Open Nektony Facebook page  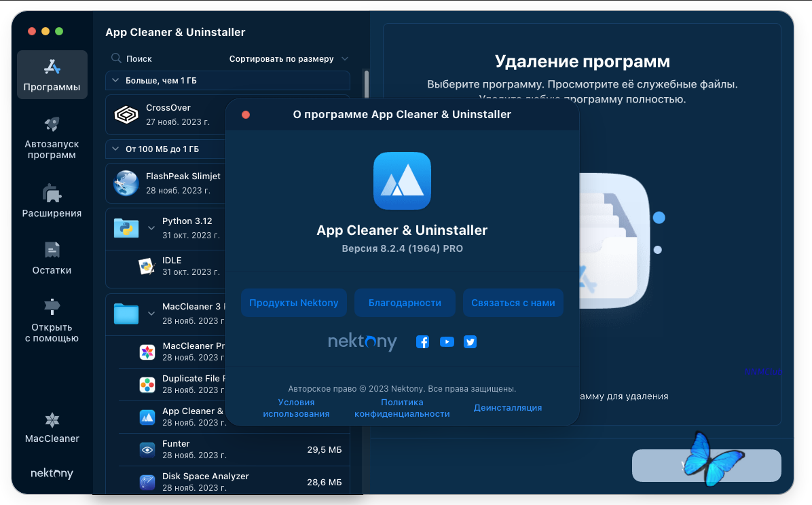click(422, 342)
